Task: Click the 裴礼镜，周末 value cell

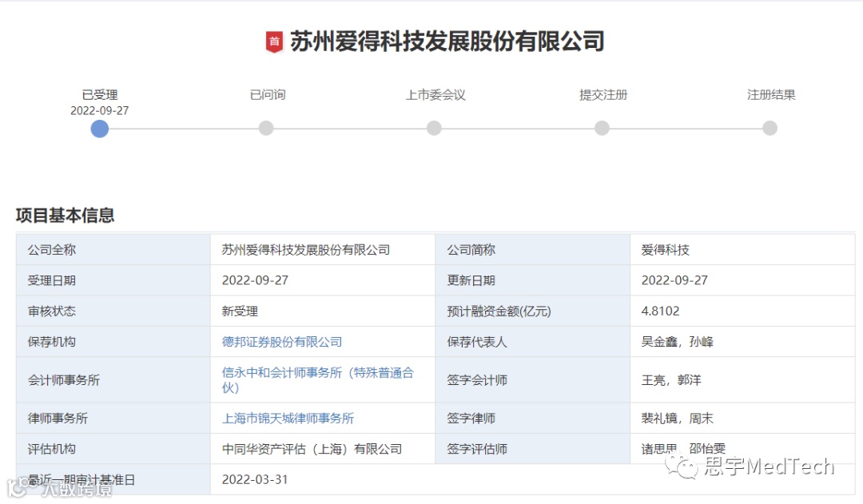Action: pos(742,419)
